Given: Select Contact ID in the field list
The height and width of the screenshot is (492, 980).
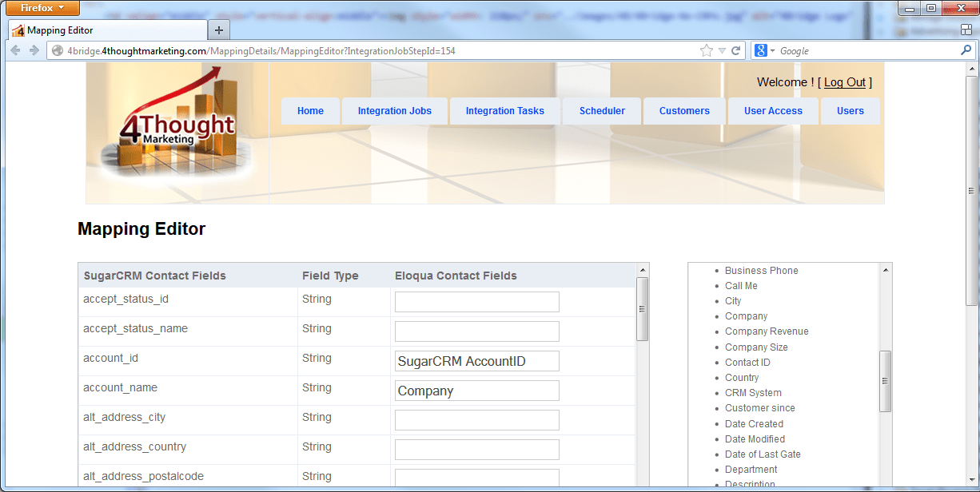Looking at the screenshot, I should [x=747, y=363].
